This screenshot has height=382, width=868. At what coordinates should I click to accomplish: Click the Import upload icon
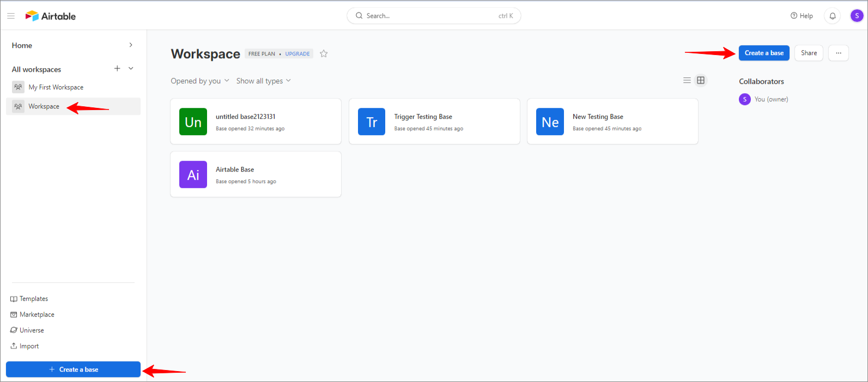pyautogui.click(x=14, y=345)
